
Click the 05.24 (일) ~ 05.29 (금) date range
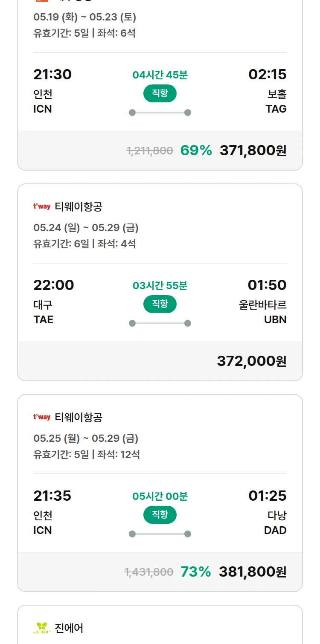(x=86, y=228)
